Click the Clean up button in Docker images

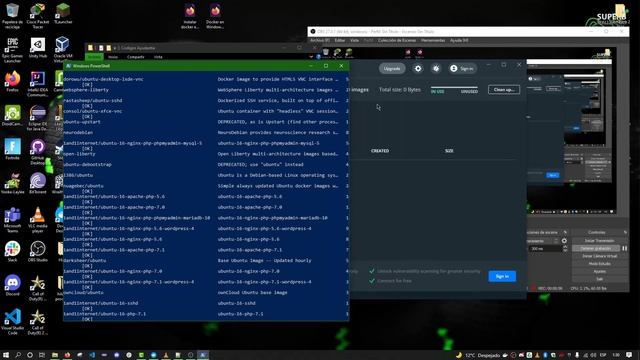pyautogui.click(x=504, y=90)
